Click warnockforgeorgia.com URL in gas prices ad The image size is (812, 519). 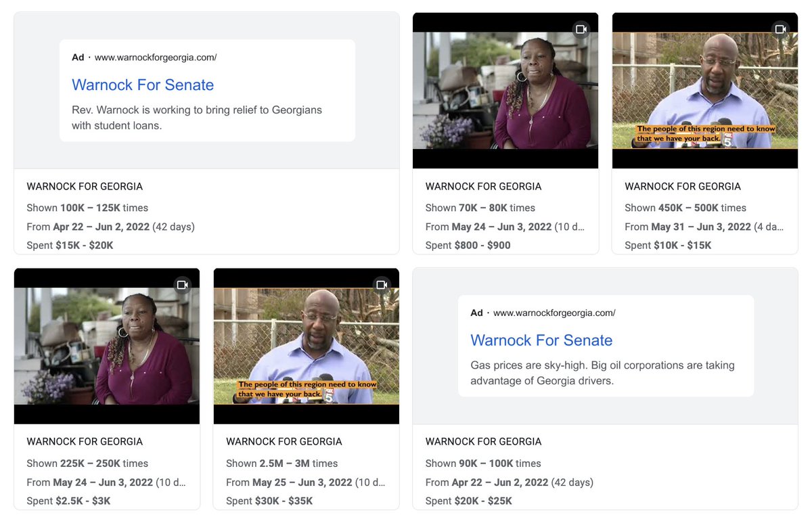[x=554, y=313]
